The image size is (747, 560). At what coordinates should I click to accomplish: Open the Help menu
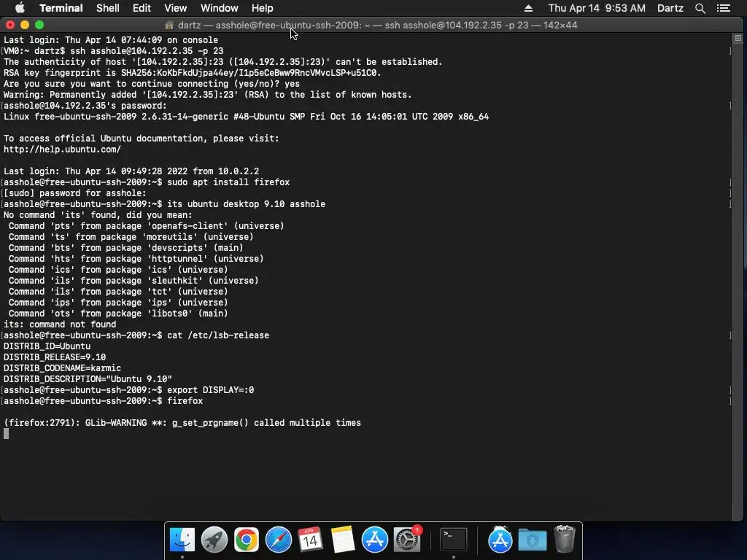pos(263,8)
